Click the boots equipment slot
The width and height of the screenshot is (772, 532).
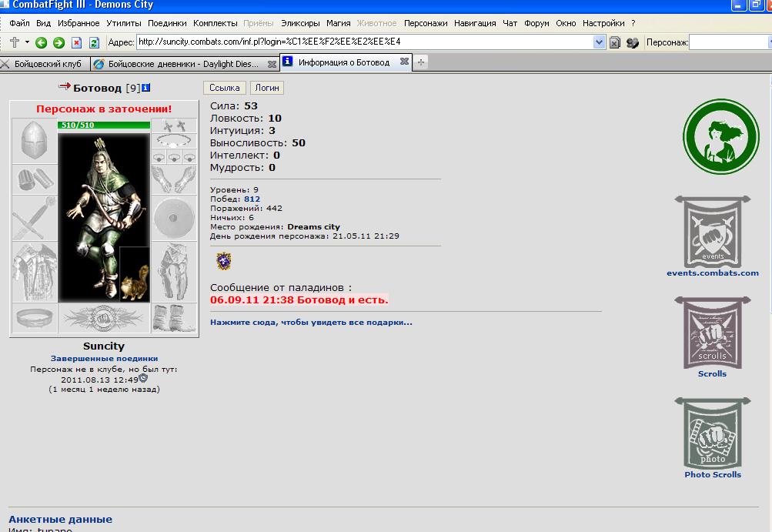[x=174, y=318]
